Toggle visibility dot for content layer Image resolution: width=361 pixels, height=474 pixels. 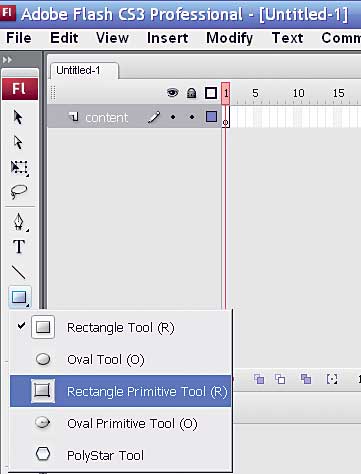tap(173, 117)
